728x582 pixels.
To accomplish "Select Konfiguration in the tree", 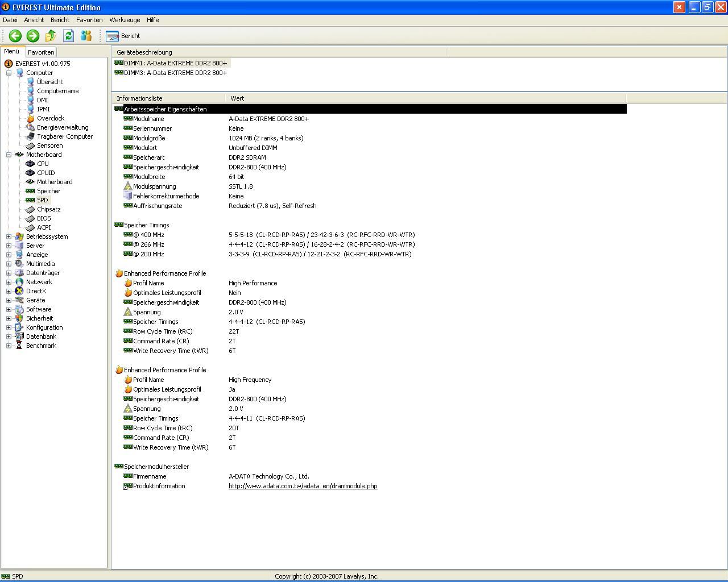I will pyautogui.click(x=44, y=327).
